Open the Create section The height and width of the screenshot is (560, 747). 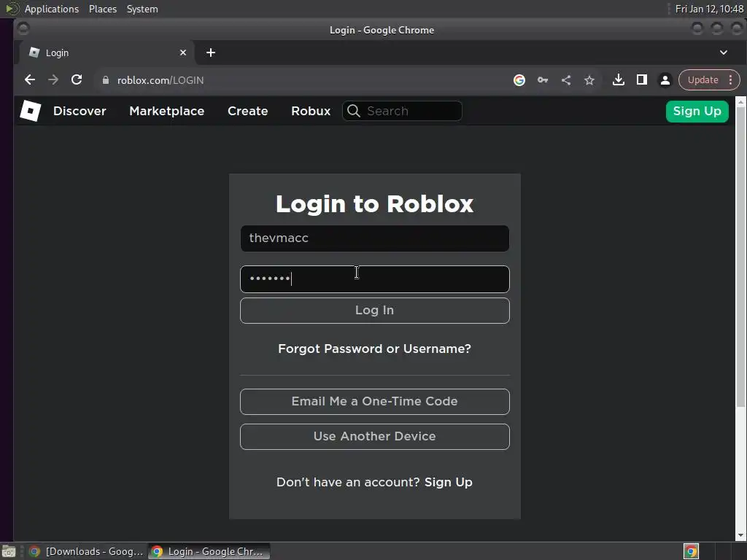pyautogui.click(x=248, y=111)
